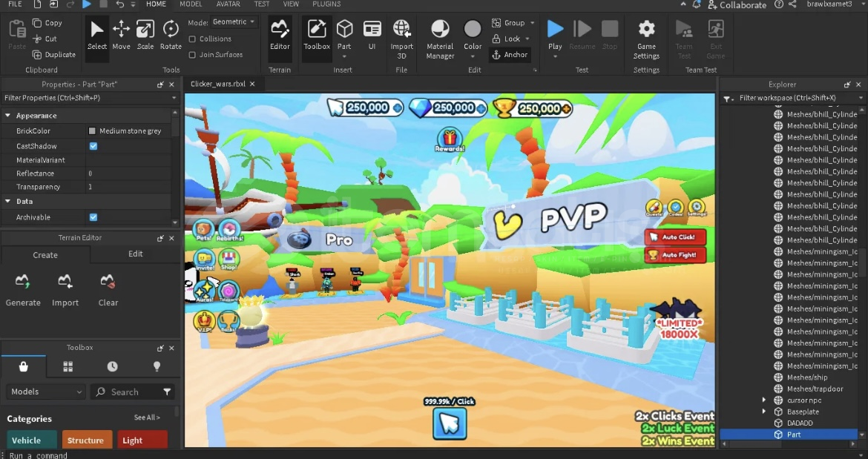The width and height of the screenshot is (868, 459).
Task: Click the Collaborate button
Action: click(x=737, y=5)
